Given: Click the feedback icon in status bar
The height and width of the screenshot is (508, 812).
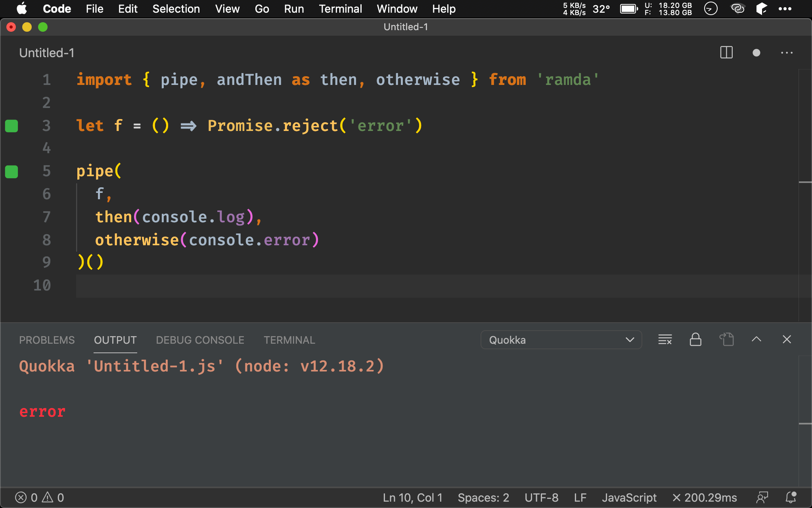Looking at the screenshot, I should [x=762, y=498].
